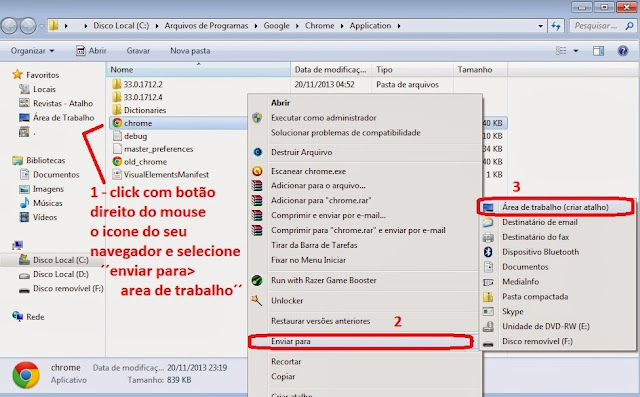Open the Help question mark icon
This screenshot has width=640, height=397.
pyautogui.click(x=623, y=51)
